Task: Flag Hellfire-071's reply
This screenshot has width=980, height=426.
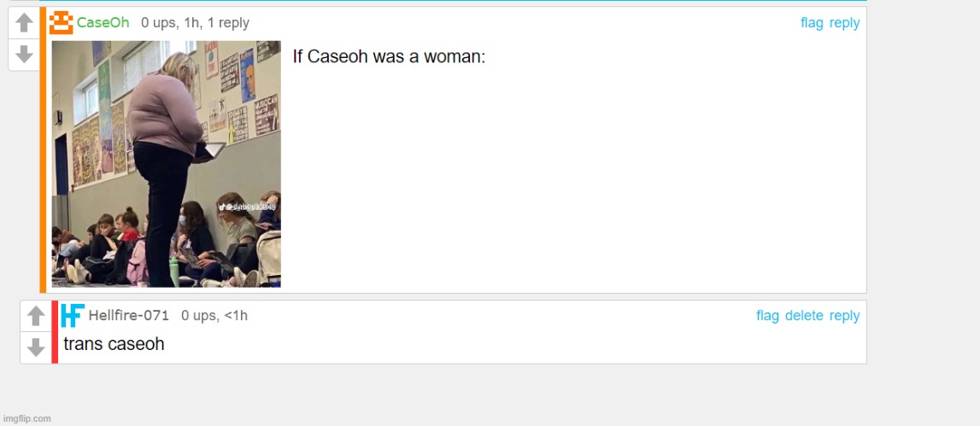Action: click(x=767, y=316)
